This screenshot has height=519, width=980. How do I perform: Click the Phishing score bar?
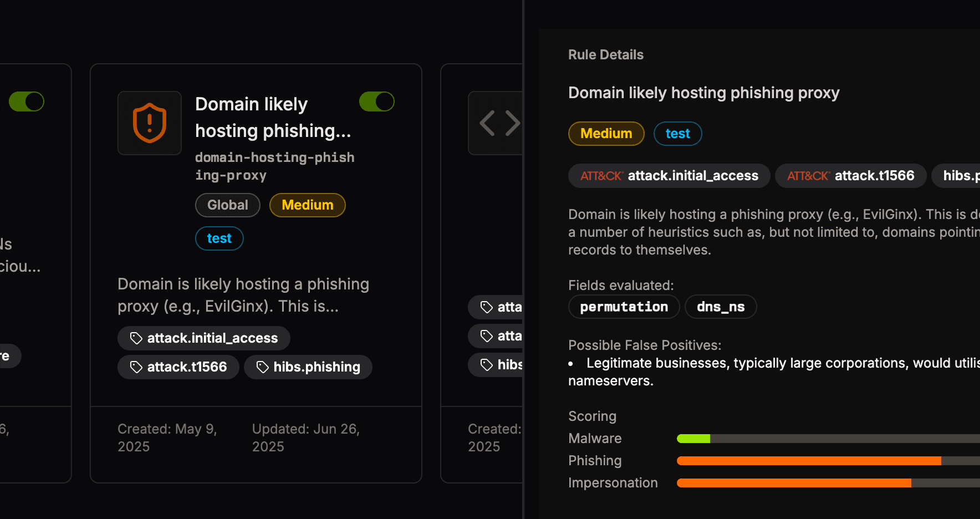coord(826,461)
